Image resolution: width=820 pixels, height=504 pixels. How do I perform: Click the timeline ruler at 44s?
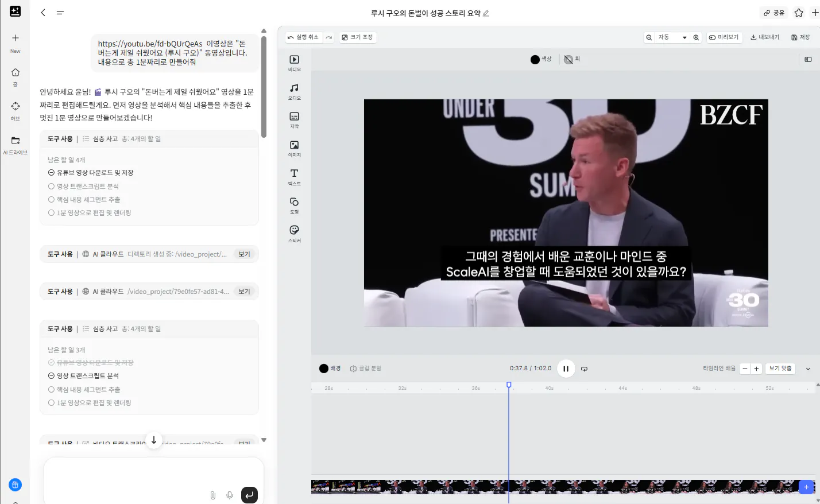[623, 388]
